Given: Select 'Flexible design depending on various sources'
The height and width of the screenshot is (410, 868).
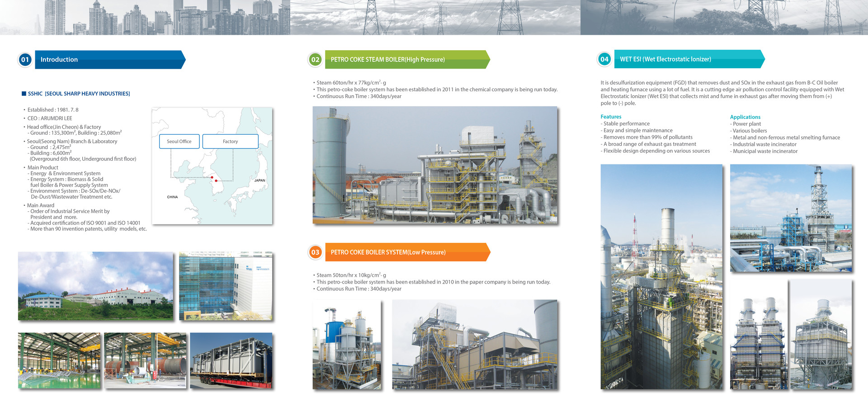Looking at the screenshot, I should pyautogui.click(x=656, y=151).
